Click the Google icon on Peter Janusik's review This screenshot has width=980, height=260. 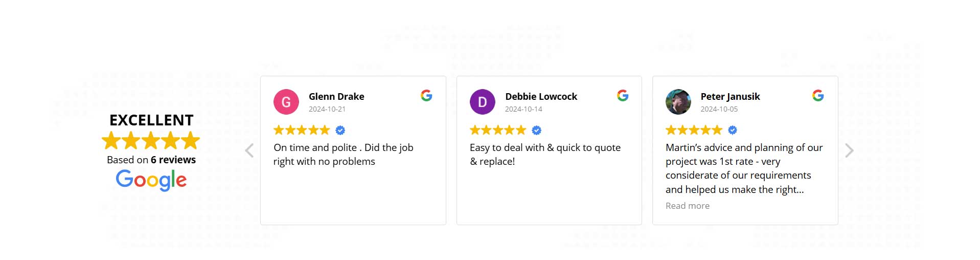(818, 96)
